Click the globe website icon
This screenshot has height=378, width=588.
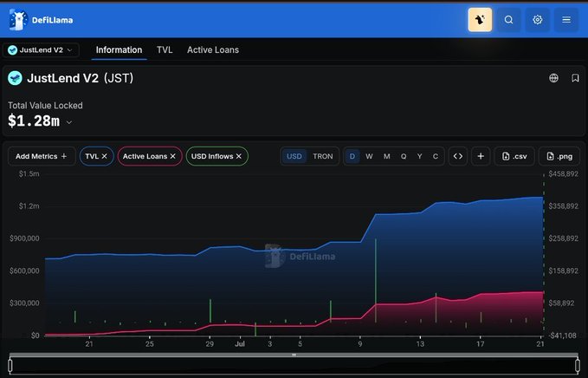coord(553,78)
